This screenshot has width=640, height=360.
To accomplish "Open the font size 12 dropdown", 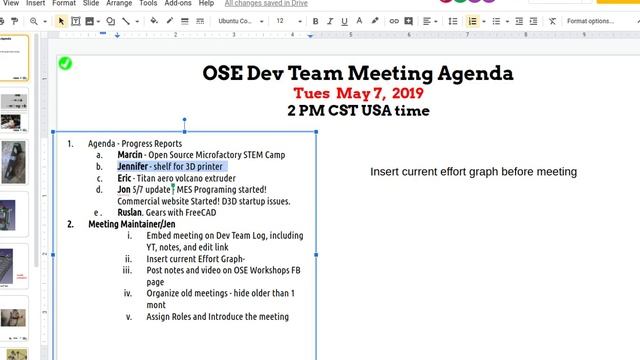I will coord(289,21).
